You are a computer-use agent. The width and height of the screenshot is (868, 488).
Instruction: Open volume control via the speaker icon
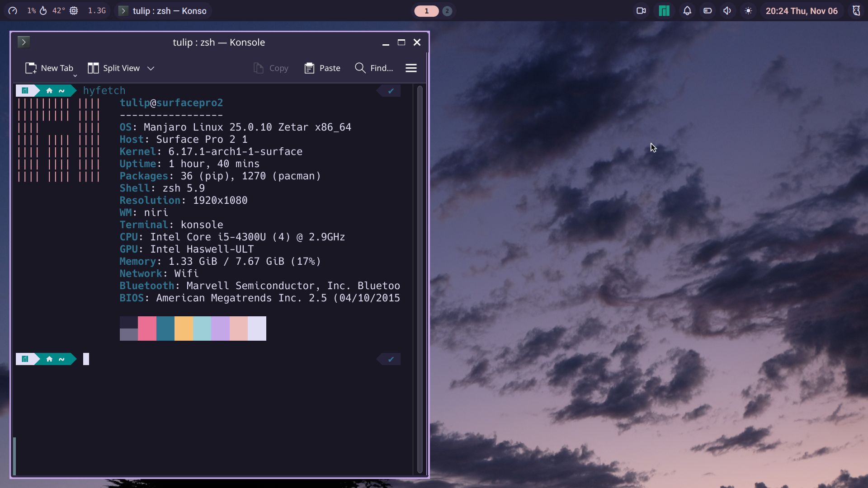[x=727, y=11]
